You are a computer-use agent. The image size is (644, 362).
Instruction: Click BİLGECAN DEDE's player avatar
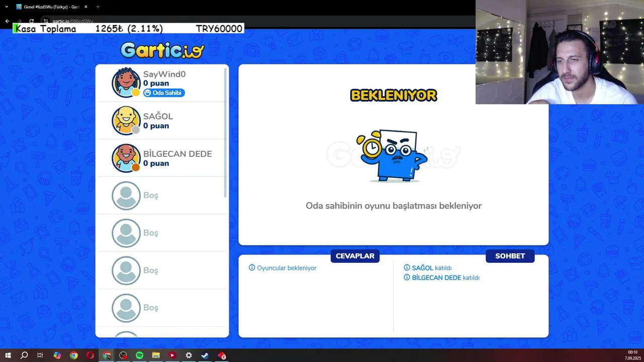click(x=126, y=158)
